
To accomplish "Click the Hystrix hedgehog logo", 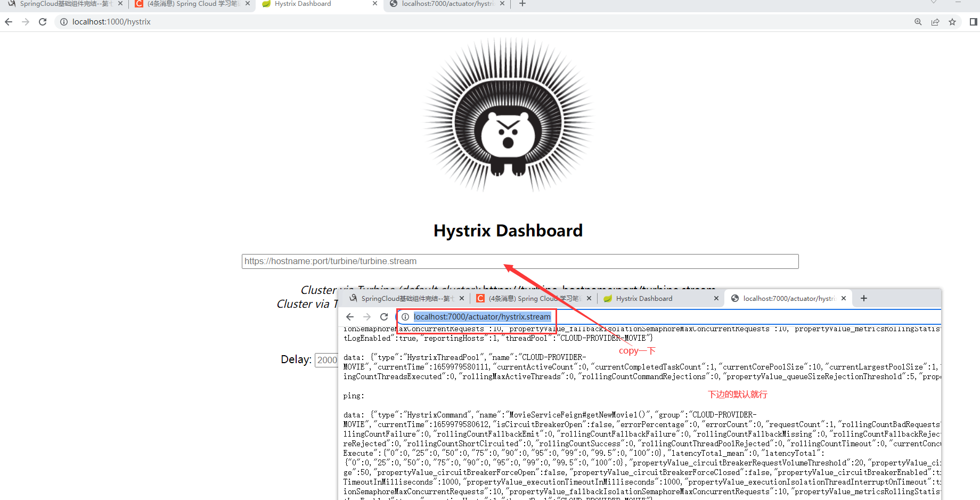I will [x=508, y=114].
